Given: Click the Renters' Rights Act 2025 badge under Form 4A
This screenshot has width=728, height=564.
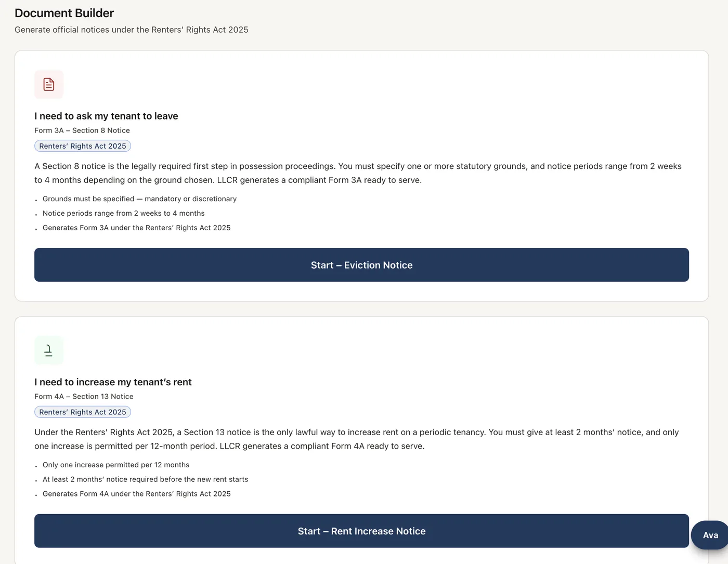Looking at the screenshot, I should click(83, 412).
